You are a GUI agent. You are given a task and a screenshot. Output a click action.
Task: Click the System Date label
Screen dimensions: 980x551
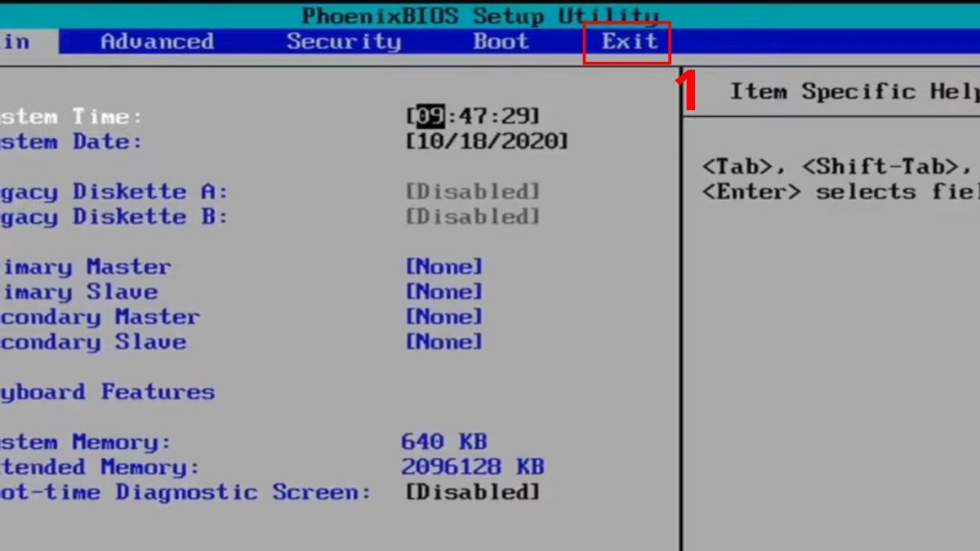coord(71,142)
